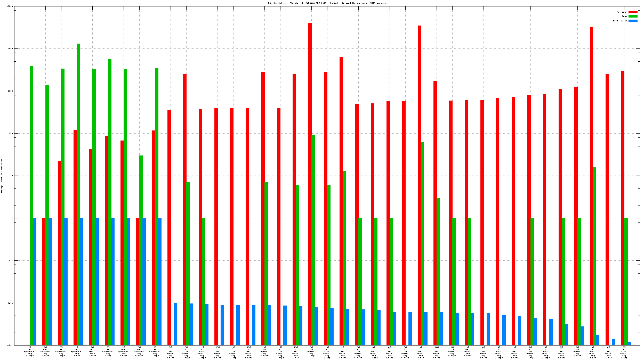
Task: Click the 100000 y-axis tick label
Action: pyautogui.click(x=9, y=6)
